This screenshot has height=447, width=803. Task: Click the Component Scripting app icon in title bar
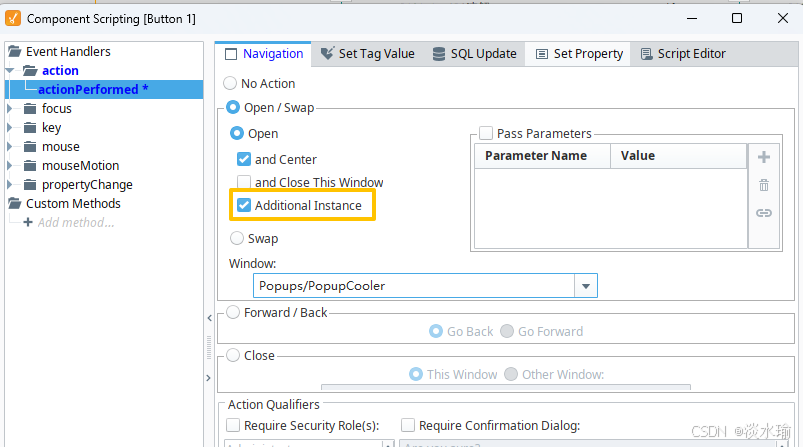tap(13, 18)
